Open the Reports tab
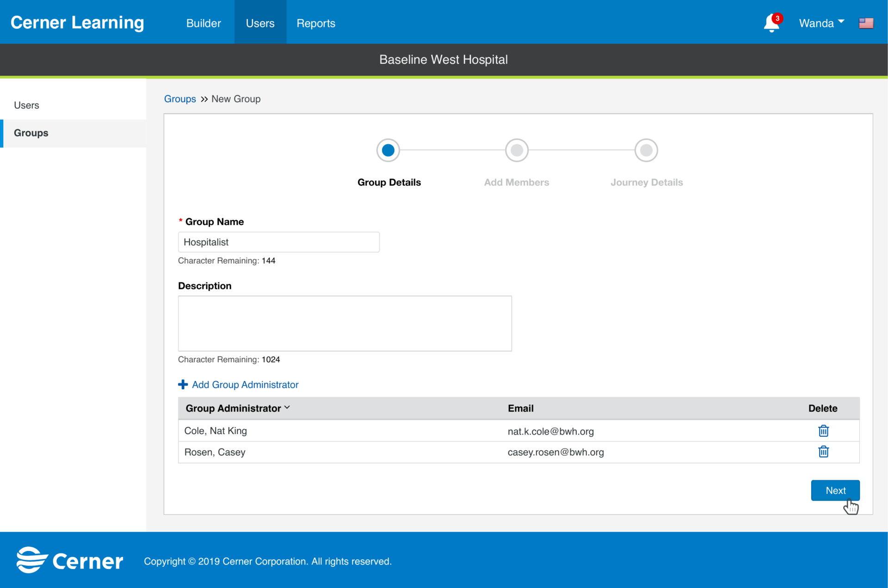 coord(316,23)
